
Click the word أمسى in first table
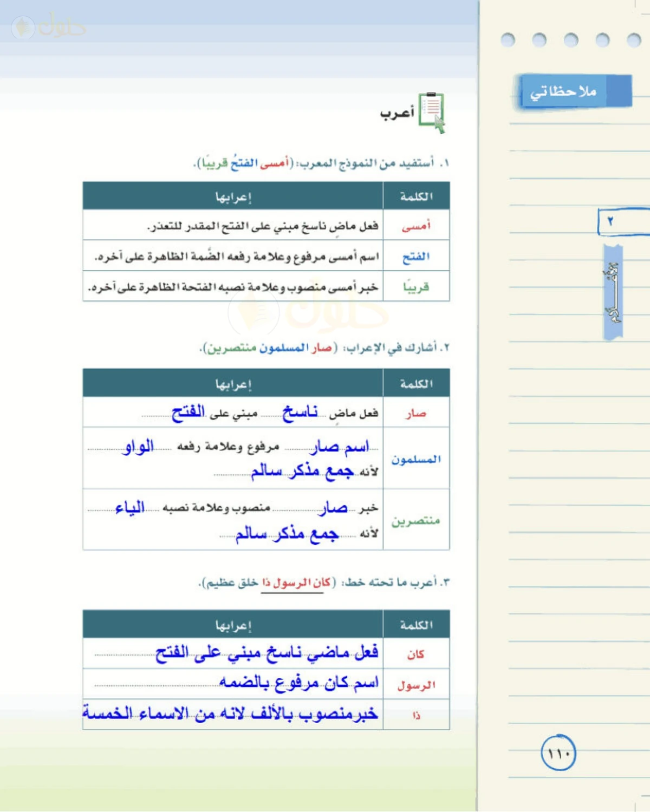[416, 226]
